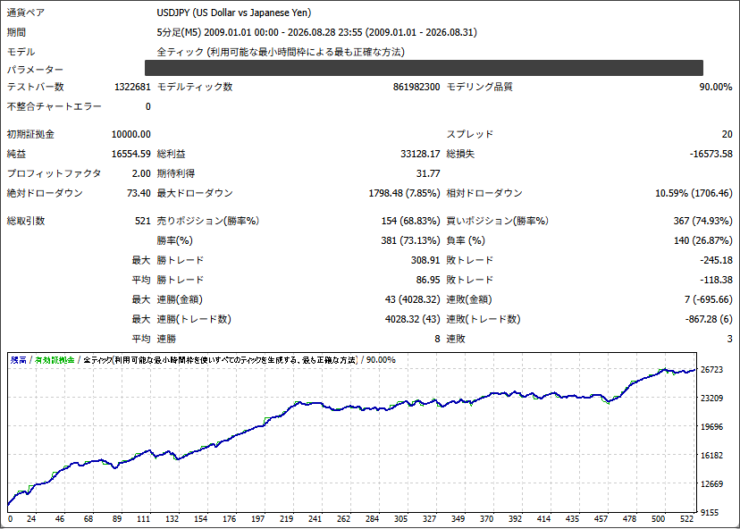Click the green "有効証拠金" chart legend

[x=55, y=360]
